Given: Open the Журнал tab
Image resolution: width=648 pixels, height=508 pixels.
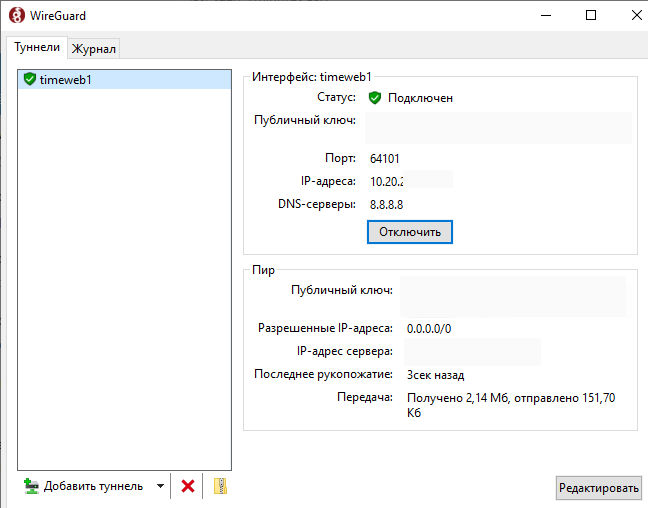Looking at the screenshot, I should point(93,49).
